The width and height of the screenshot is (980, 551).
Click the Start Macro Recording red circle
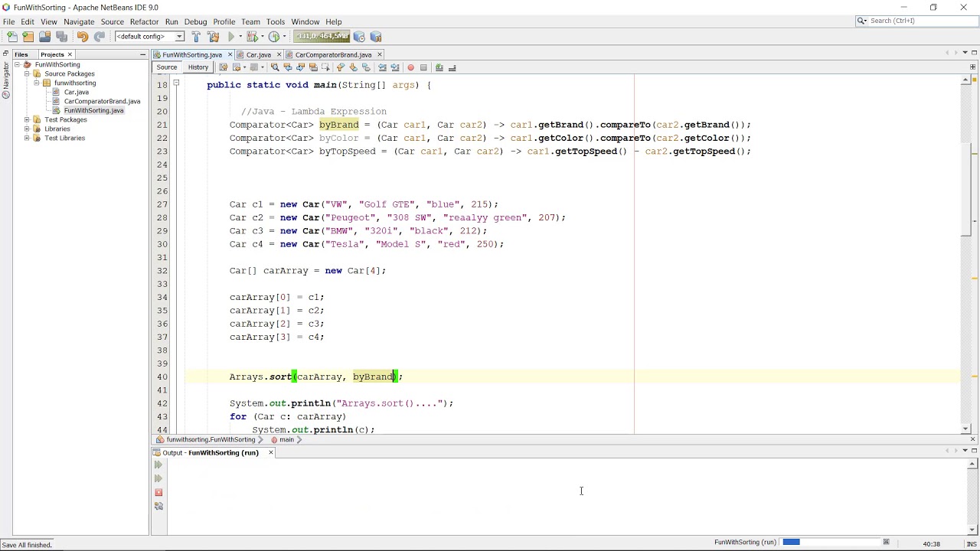click(410, 67)
